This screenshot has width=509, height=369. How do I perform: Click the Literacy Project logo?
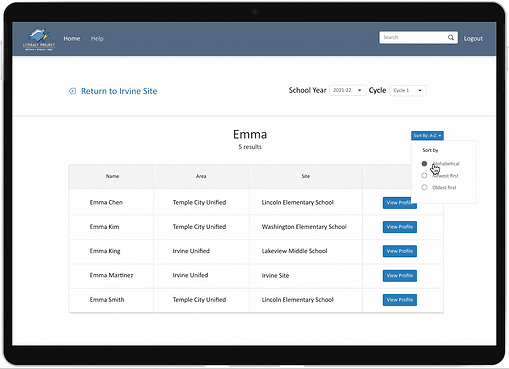point(39,39)
